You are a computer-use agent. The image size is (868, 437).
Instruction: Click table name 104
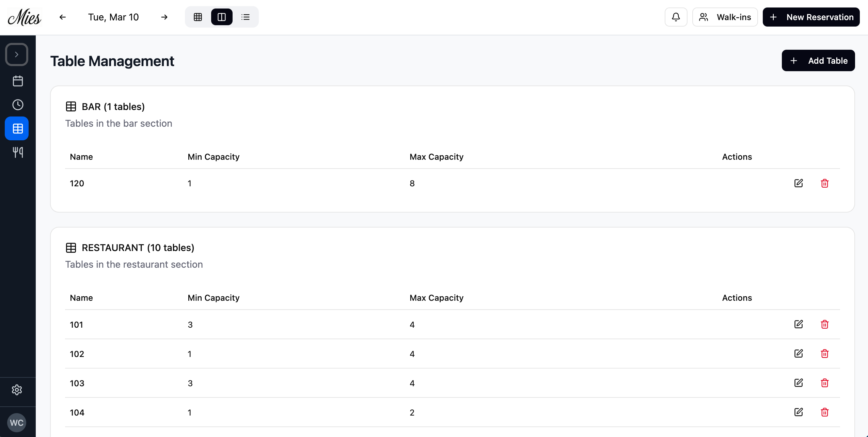click(x=77, y=412)
